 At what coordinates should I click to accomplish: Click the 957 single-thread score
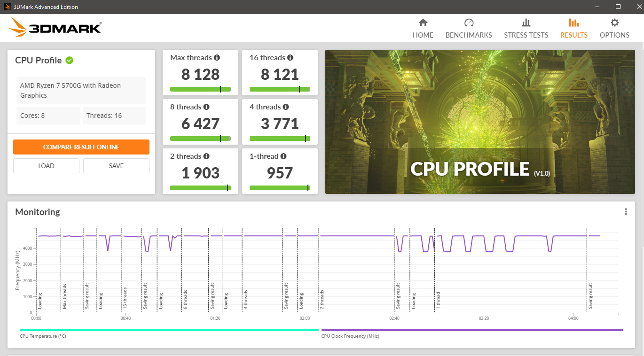[280, 173]
